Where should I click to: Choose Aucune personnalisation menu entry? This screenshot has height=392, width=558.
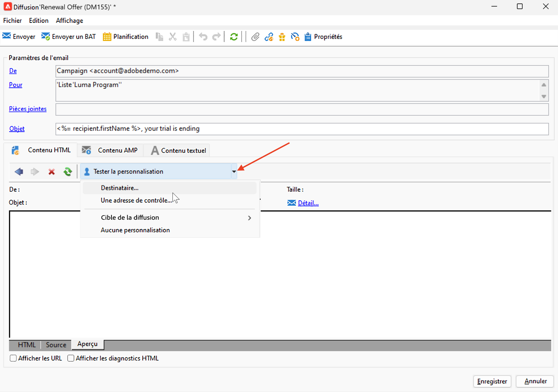[135, 230]
